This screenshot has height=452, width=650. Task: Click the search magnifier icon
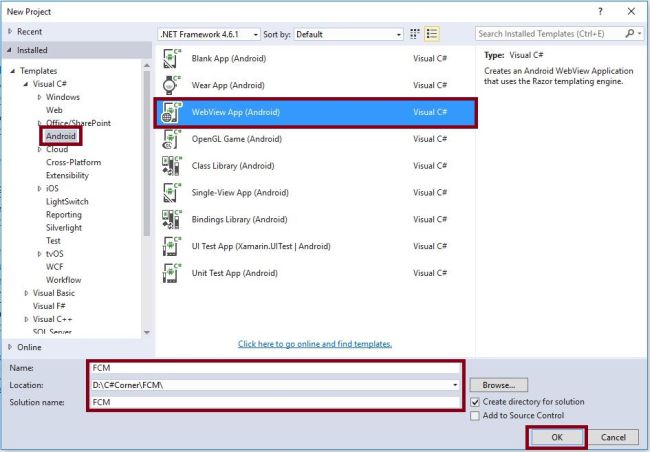point(629,34)
